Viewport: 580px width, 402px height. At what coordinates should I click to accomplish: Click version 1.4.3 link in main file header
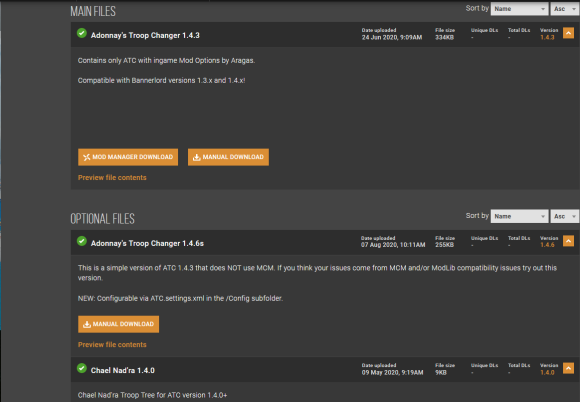547,37
